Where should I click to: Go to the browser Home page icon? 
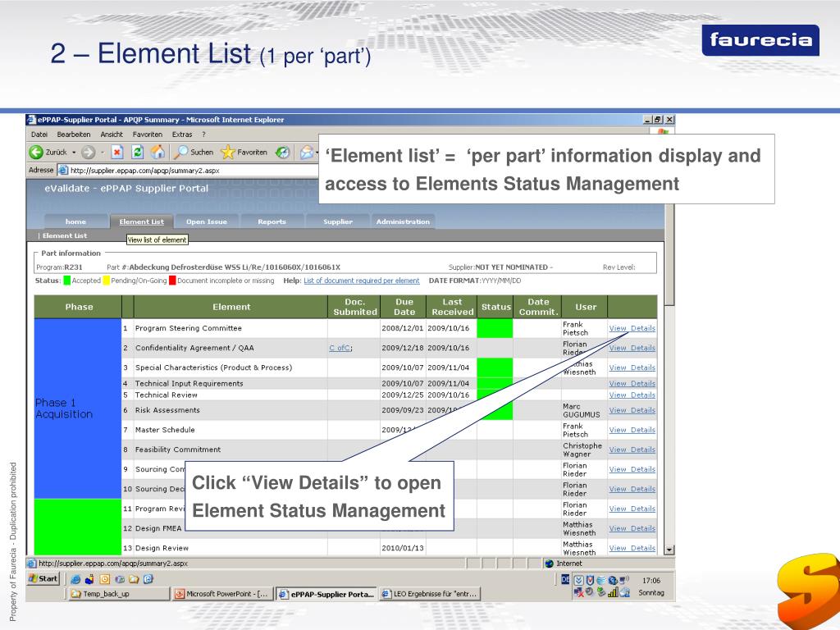tap(158, 152)
